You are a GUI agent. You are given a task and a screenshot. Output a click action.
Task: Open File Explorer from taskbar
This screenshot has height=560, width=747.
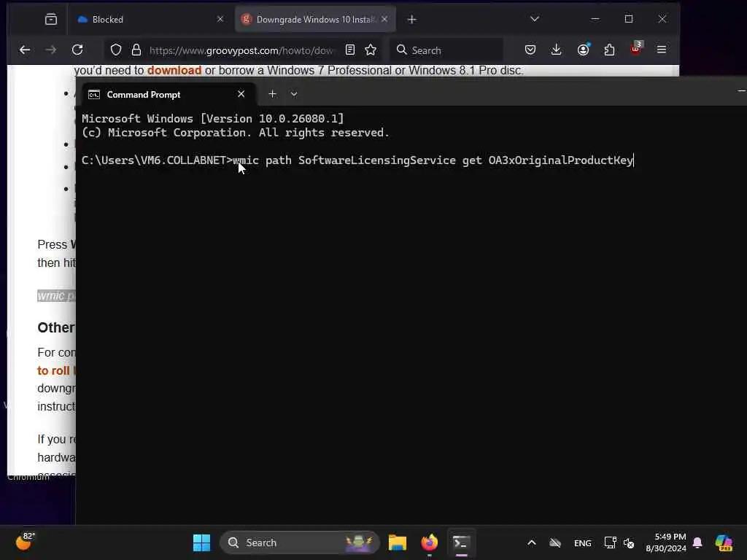pyautogui.click(x=398, y=542)
